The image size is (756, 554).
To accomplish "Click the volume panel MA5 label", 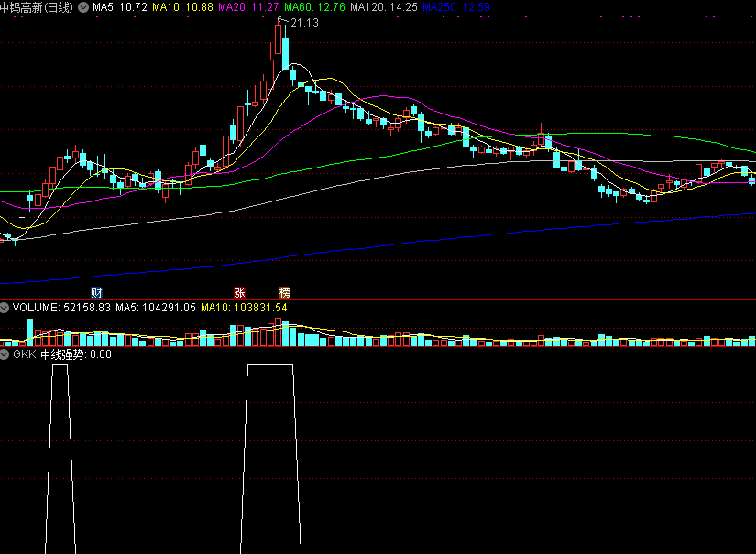I will [155, 308].
